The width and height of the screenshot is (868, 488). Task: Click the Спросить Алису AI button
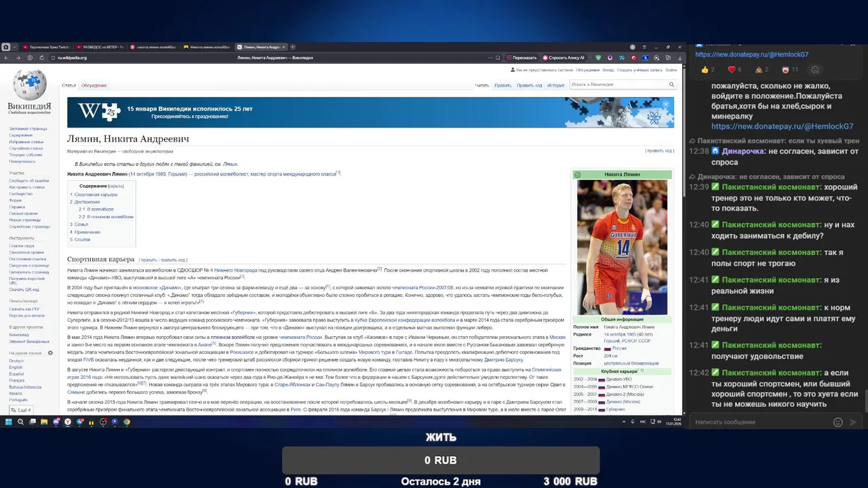(563, 58)
